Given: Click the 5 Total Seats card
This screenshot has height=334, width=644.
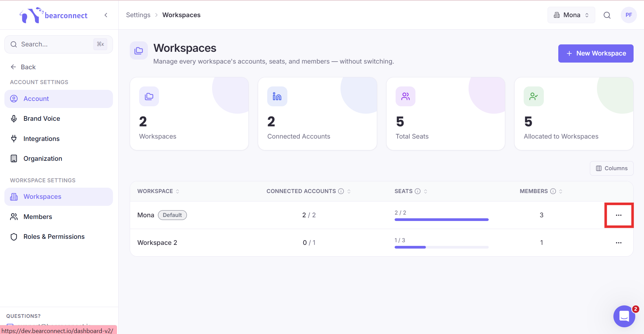Looking at the screenshot, I should (x=445, y=114).
